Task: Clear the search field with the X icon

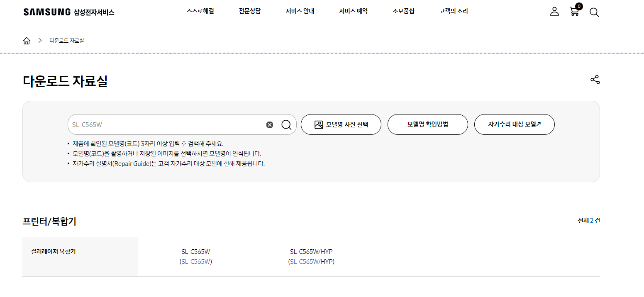Action: click(269, 124)
